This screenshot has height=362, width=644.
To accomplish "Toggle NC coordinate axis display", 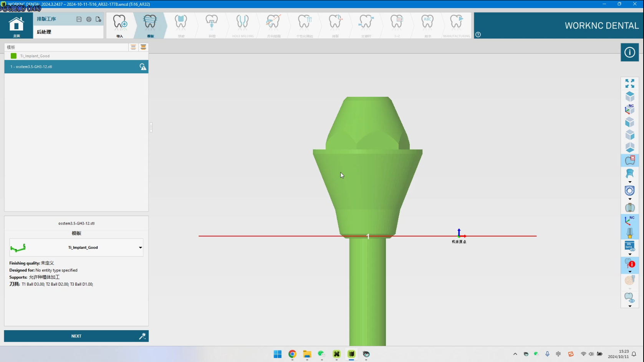I will [629, 220].
